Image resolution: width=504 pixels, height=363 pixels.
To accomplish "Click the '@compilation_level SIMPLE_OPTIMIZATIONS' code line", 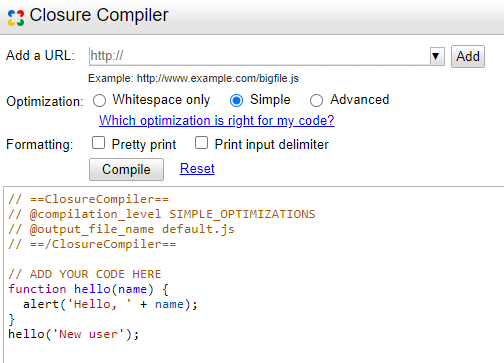I will click(x=162, y=214).
